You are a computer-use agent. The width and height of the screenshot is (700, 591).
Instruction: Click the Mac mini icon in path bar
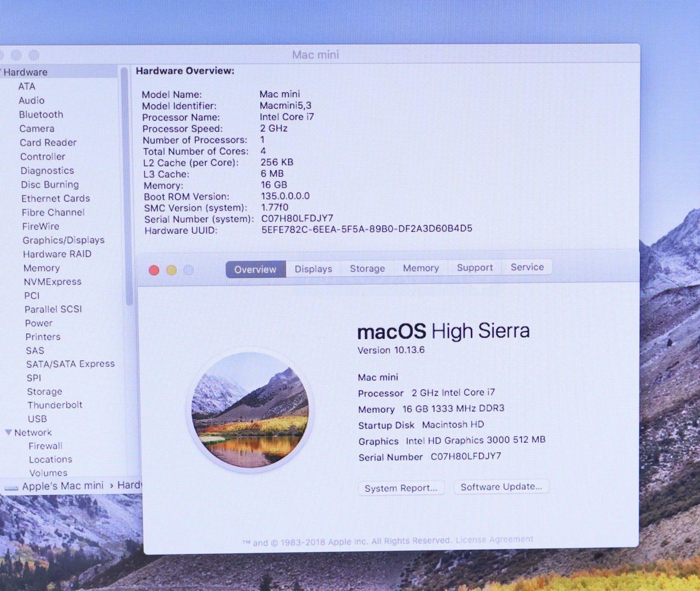tap(11, 488)
